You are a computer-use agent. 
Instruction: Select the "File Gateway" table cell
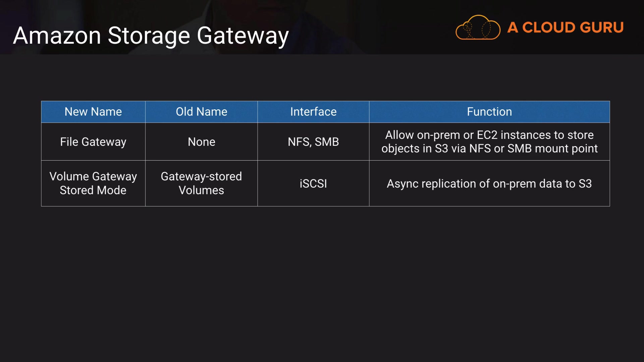click(x=93, y=142)
